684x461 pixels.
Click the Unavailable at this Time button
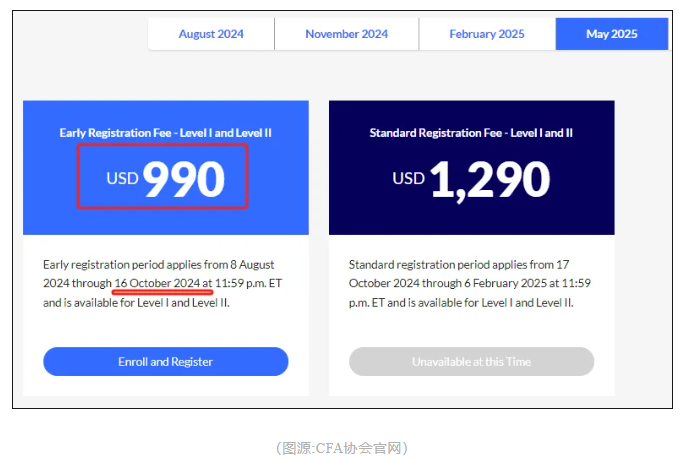click(x=471, y=361)
